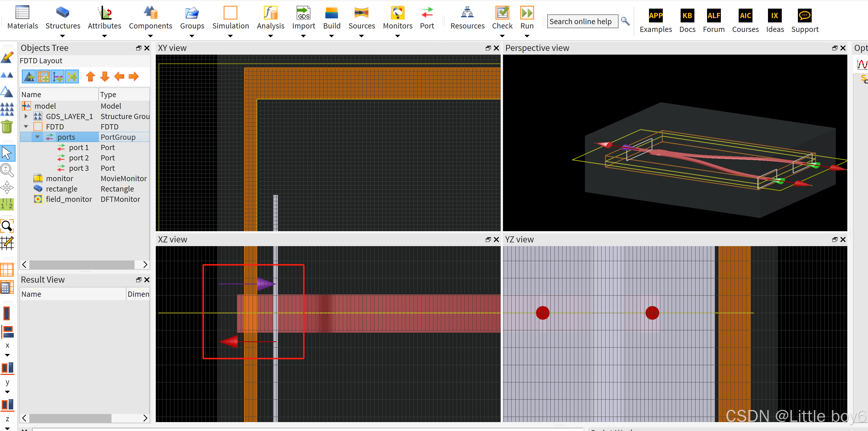The height and width of the screenshot is (431, 868).
Task: Click Objects Tree horizontal scrollbar right arrow
Action: point(145,265)
